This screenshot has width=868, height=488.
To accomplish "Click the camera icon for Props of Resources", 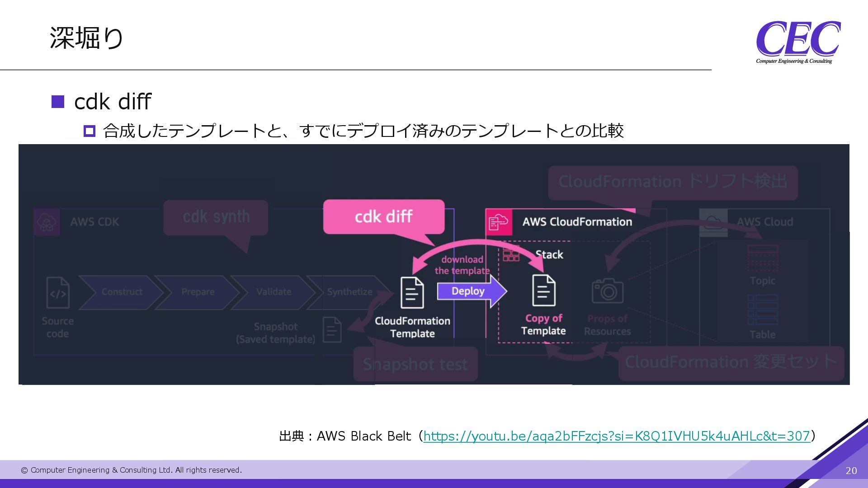I will (x=607, y=291).
